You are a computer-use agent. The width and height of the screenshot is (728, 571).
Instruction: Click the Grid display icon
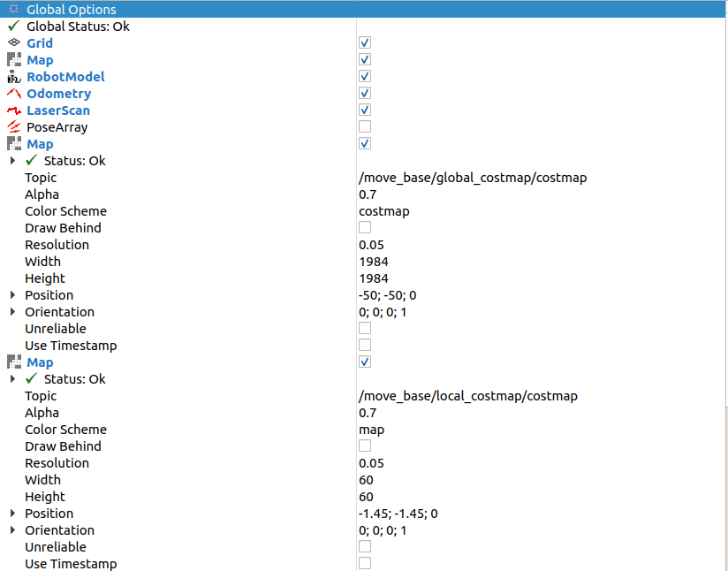click(13, 42)
